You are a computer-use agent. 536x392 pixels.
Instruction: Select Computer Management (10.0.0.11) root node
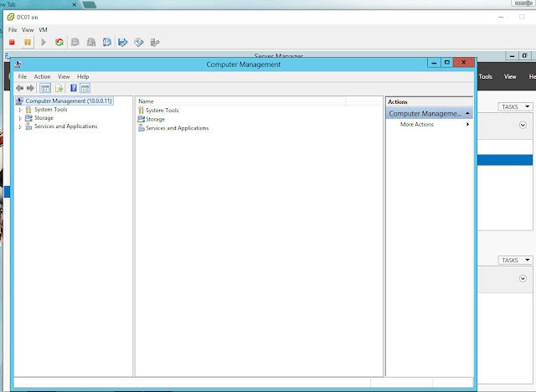coord(64,101)
